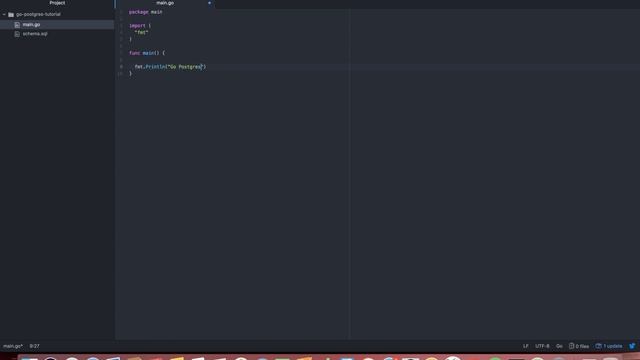The image size is (640, 360).
Task: Collapse the go-postgres-tutorial folder arrow
Action: [x=4, y=14]
